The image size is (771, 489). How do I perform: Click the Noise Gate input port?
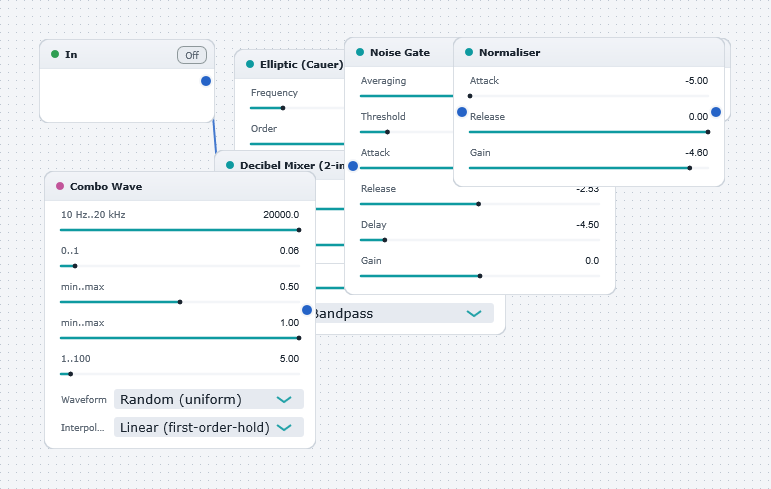353,166
